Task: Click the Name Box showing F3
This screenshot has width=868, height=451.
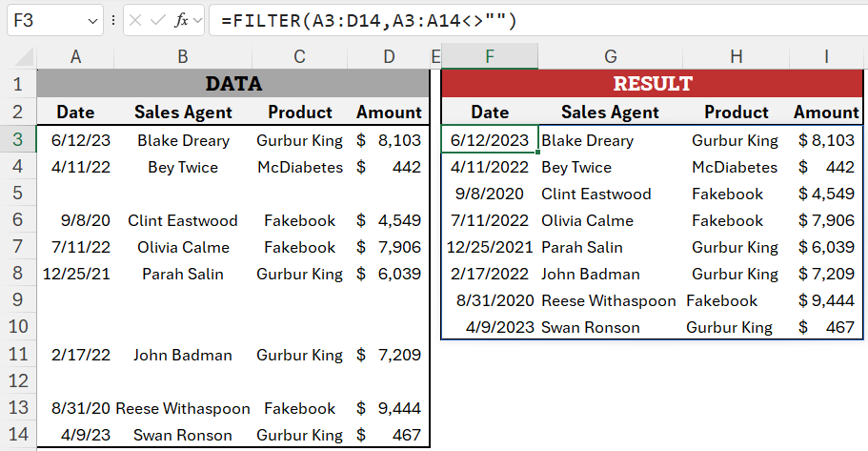Action: tap(55, 21)
